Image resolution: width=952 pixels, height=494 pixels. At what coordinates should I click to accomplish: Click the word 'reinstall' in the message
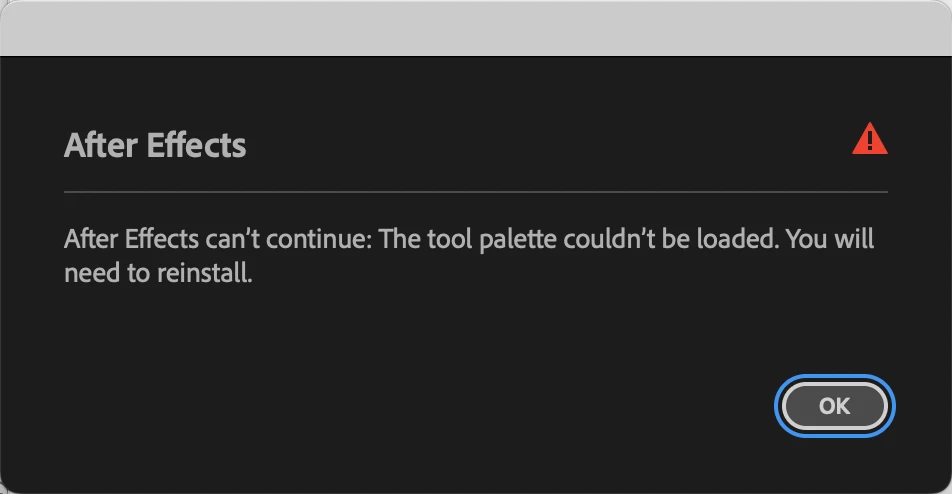coord(202,273)
